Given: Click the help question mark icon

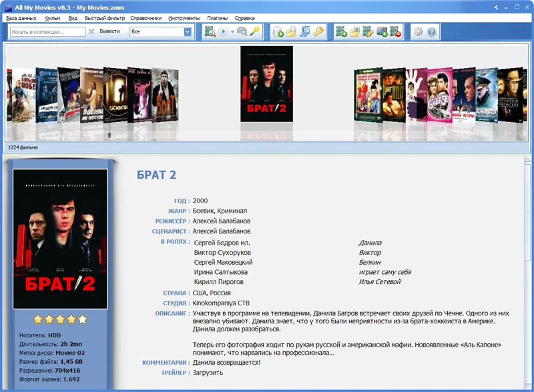Looking at the screenshot, I should click(431, 31).
